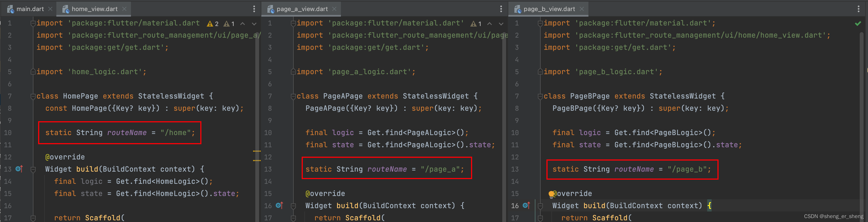Click line number 10 in home_view gutter
868x222 pixels.
click(x=8, y=133)
